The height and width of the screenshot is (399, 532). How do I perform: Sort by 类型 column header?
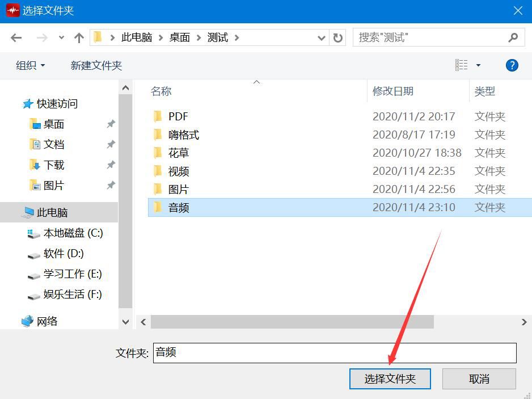click(485, 91)
